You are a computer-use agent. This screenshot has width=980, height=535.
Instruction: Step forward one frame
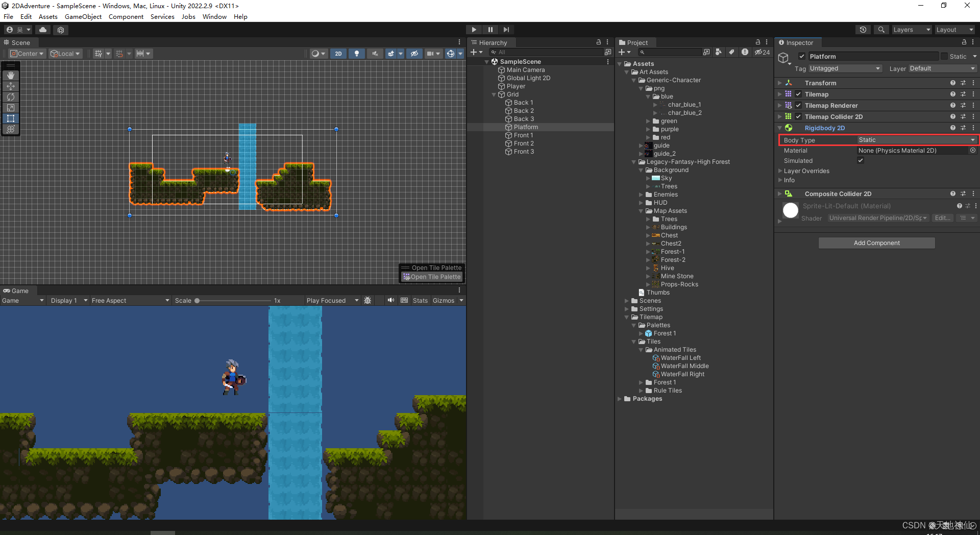(x=506, y=30)
